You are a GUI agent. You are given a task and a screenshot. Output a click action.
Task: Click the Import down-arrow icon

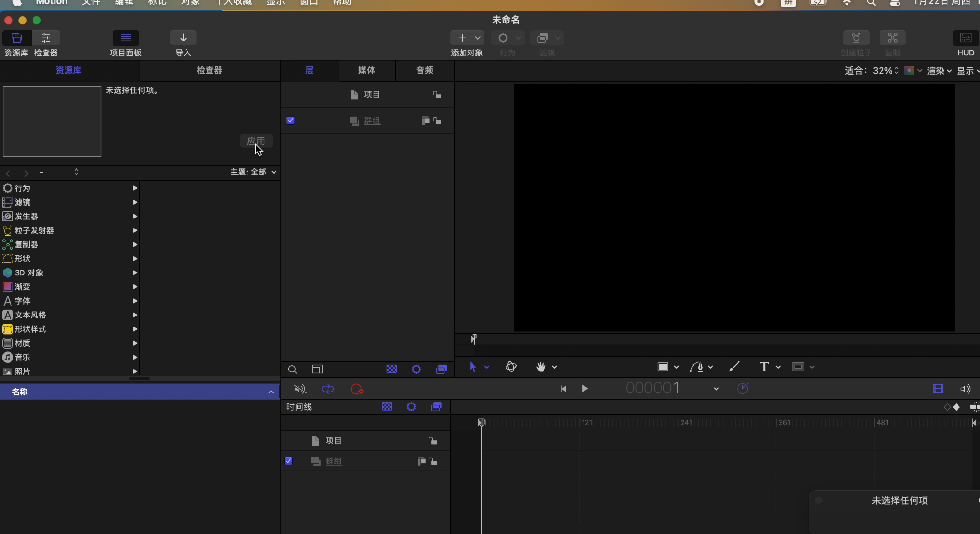coord(183,38)
